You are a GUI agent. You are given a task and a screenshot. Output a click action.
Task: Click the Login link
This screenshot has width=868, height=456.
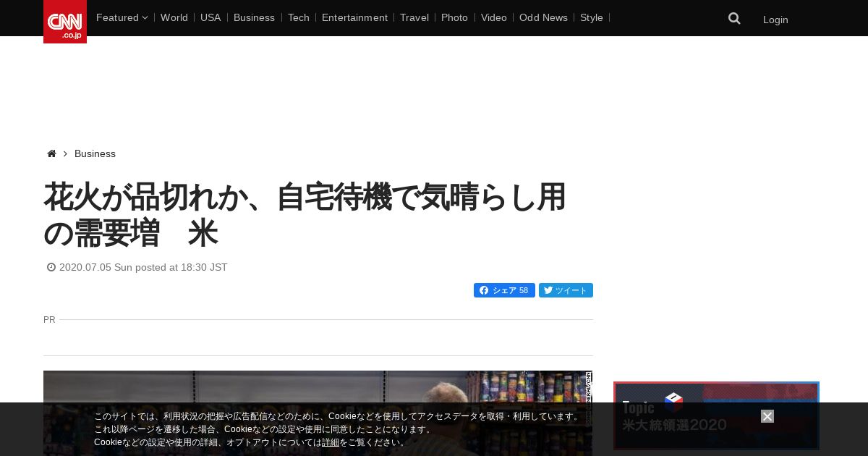coord(775,20)
